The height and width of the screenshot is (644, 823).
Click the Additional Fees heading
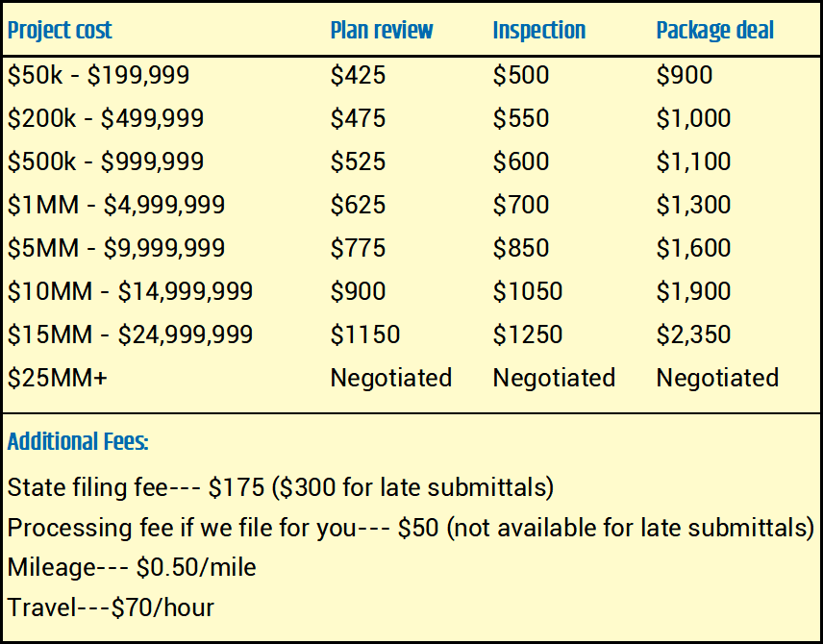[x=78, y=442]
